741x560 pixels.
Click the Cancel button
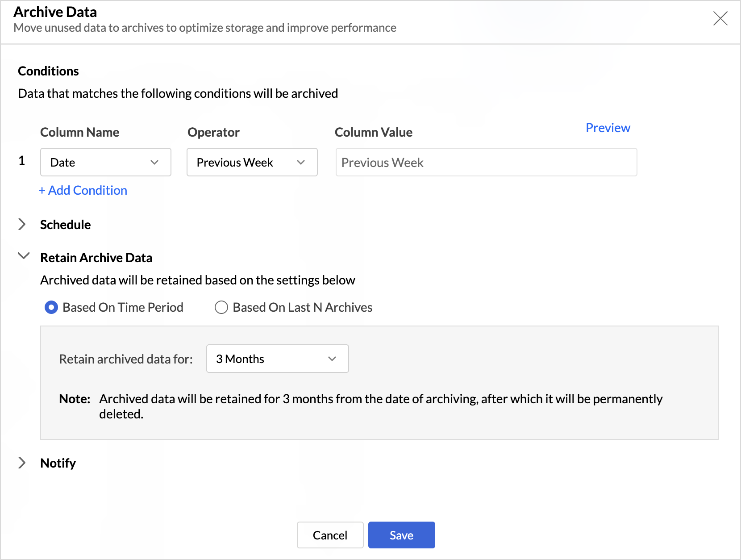coord(330,535)
